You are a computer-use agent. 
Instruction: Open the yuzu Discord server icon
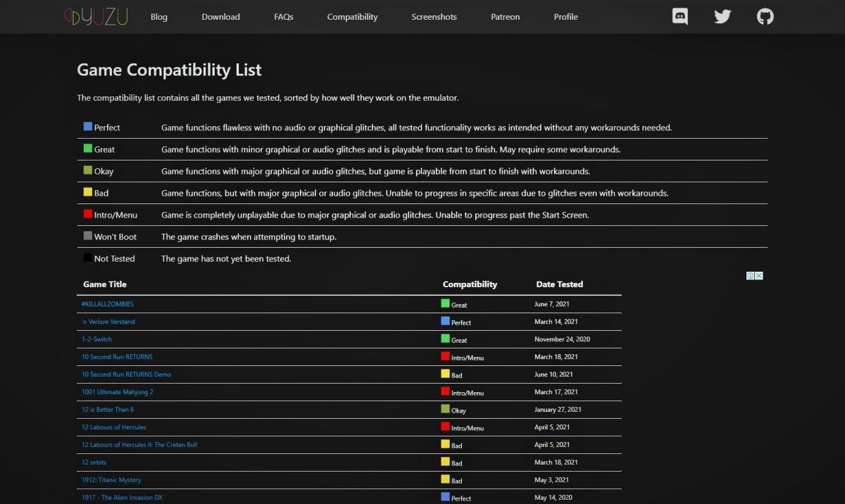pyautogui.click(x=680, y=17)
